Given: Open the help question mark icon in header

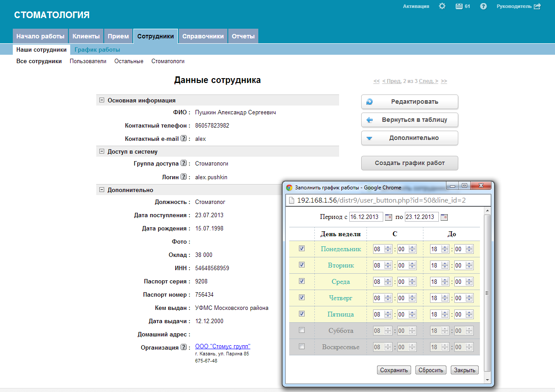Looking at the screenshot, I should tap(483, 7).
